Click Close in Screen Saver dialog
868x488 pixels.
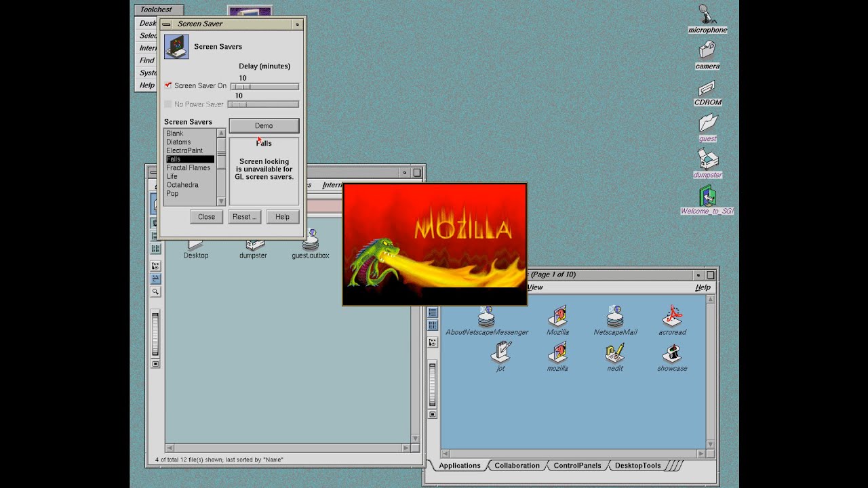(207, 217)
